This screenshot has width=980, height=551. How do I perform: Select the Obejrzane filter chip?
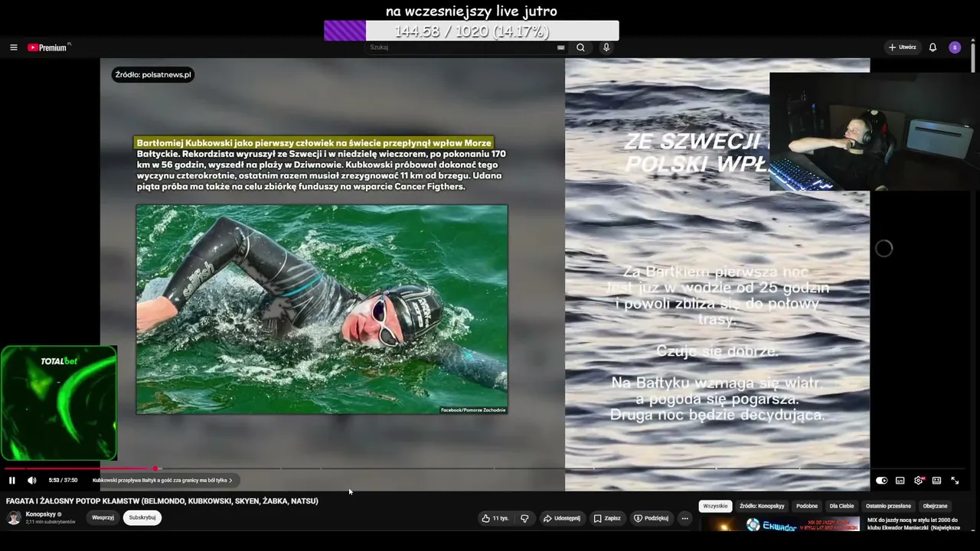click(936, 506)
